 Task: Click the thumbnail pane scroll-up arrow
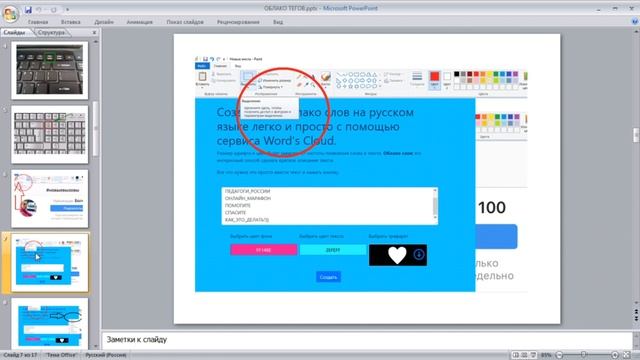[x=96, y=42]
